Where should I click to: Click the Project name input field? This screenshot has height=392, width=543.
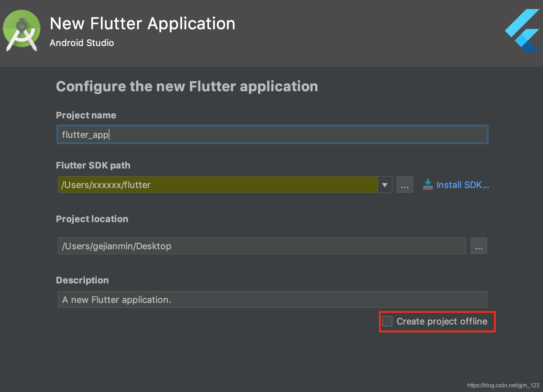(x=272, y=134)
